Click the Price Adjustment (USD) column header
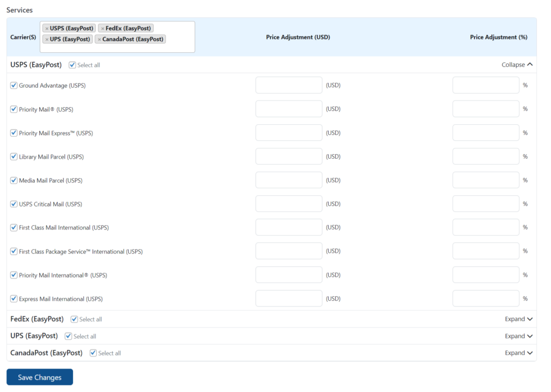Image resolution: width=551 pixels, height=392 pixels. 298,37
